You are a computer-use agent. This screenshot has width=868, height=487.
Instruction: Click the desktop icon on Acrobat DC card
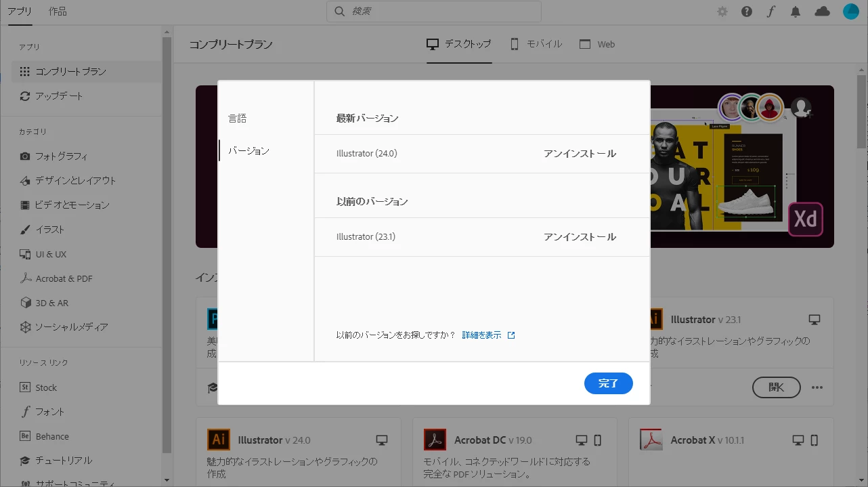582,440
